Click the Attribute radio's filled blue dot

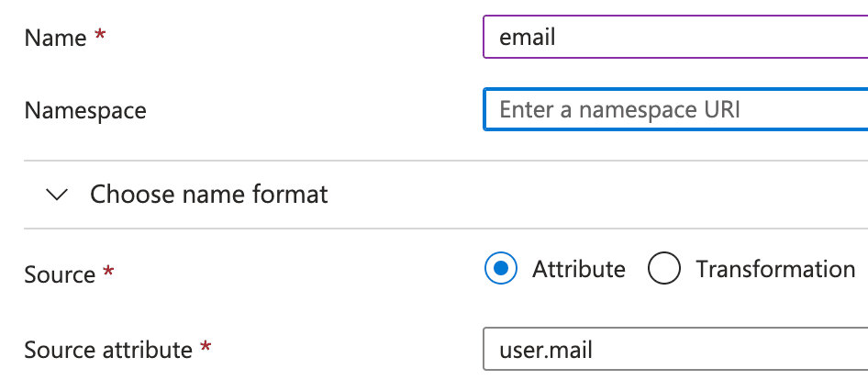point(500,269)
